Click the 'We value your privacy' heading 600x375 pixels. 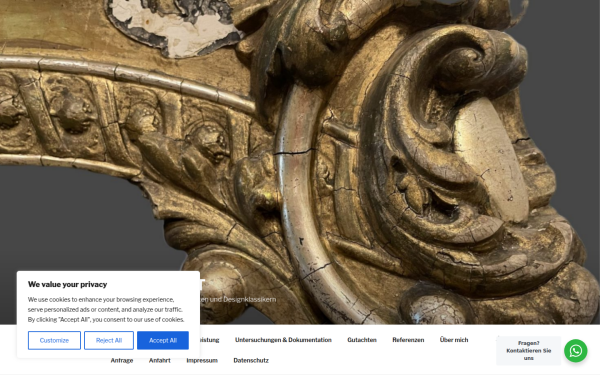(67, 284)
